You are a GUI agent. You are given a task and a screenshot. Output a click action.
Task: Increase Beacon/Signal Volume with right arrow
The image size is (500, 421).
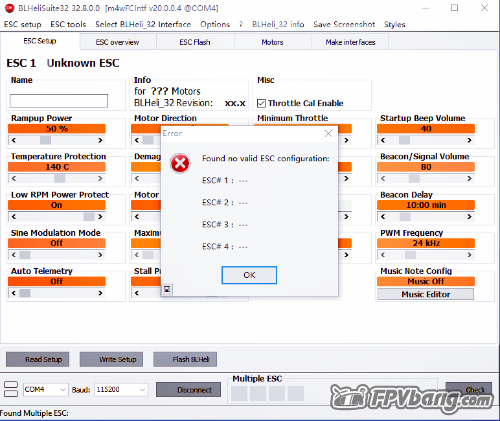[469, 178]
